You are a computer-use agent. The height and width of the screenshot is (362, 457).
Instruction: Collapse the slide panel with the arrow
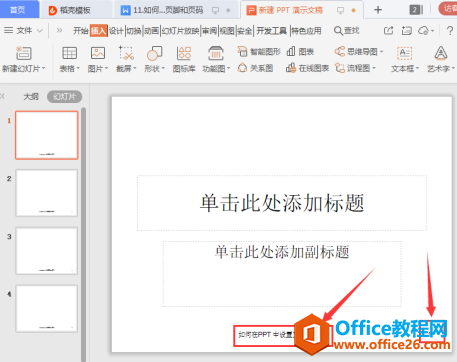[x=3, y=97]
